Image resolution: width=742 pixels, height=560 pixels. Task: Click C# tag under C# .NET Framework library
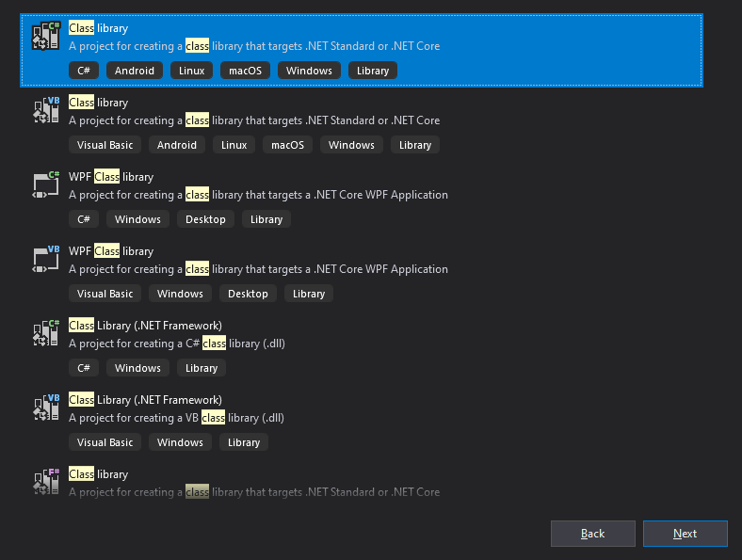click(84, 367)
